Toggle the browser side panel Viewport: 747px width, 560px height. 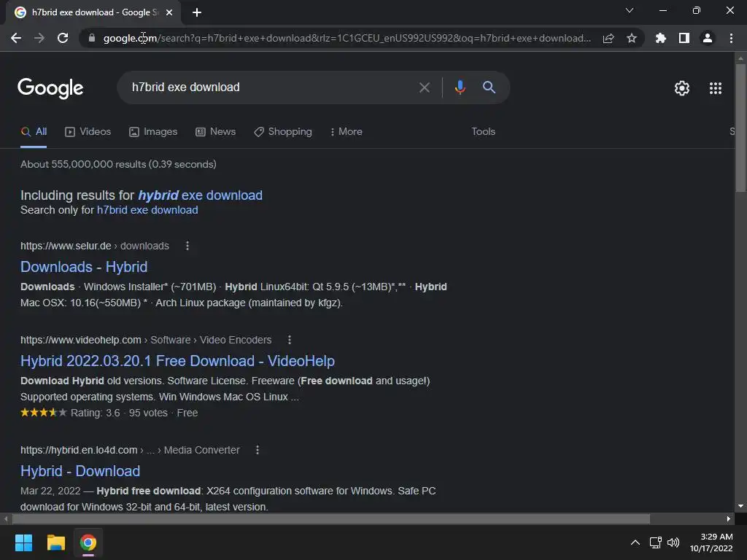tap(684, 38)
